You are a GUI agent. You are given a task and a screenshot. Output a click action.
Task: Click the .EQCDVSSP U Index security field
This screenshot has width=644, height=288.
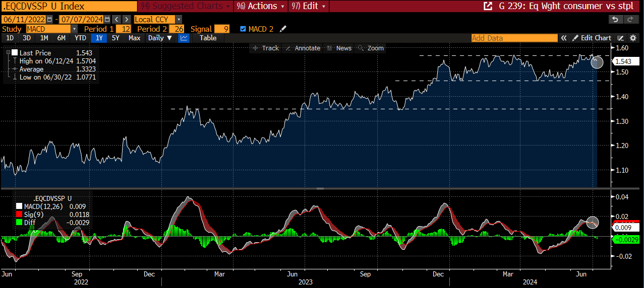(68, 6)
